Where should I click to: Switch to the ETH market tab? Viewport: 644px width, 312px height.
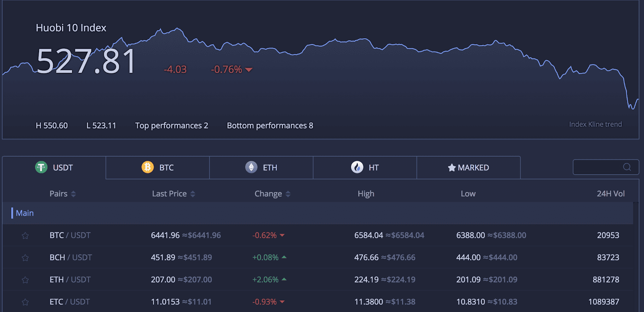[261, 167]
